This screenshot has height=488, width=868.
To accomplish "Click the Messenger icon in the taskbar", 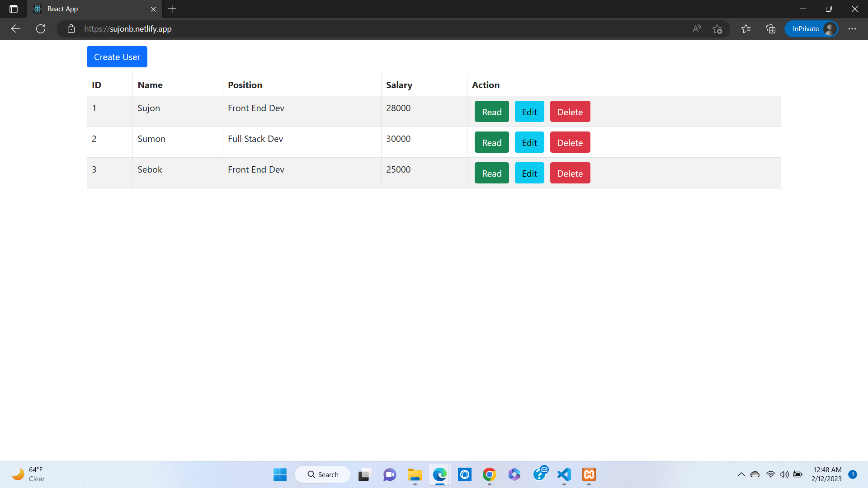I will click(x=389, y=474).
